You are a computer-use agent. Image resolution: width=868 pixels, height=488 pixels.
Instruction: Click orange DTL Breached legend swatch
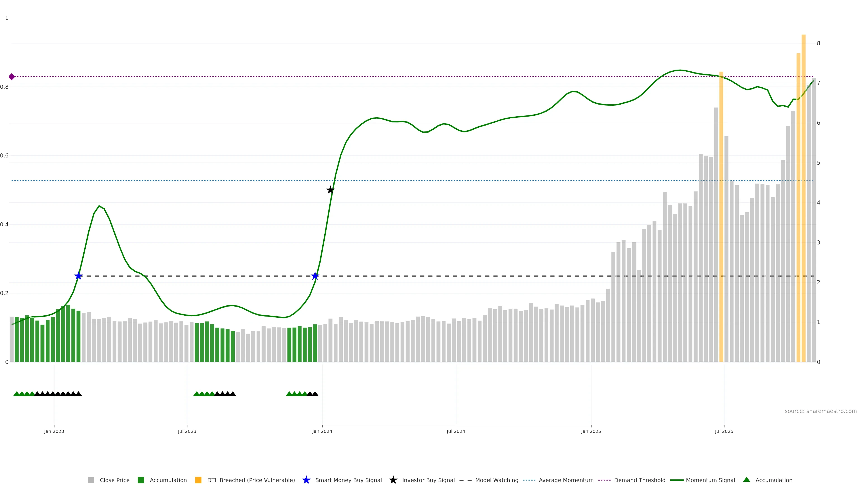[x=198, y=480]
